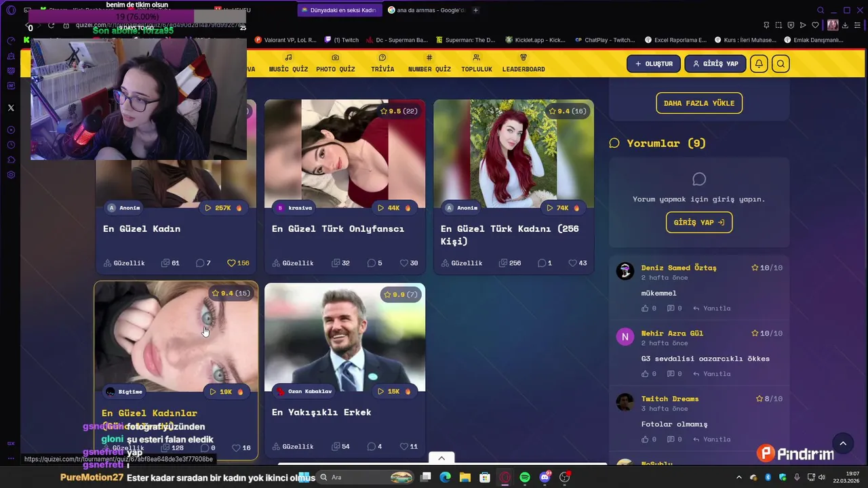
Task: Open Bigtime author profile
Action: click(x=125, y=392)
